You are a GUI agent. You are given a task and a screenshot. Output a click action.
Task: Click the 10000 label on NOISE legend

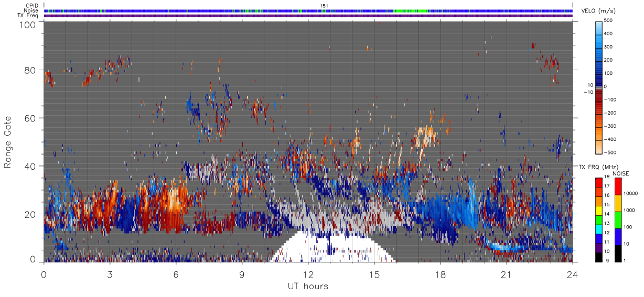pyautogui.click(x=631, y=193)
